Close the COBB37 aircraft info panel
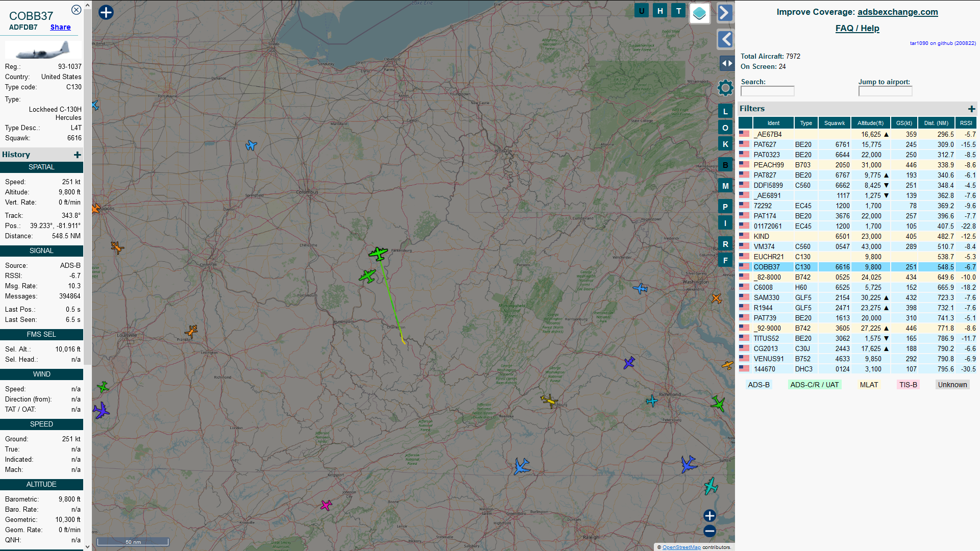 [76, 10]
